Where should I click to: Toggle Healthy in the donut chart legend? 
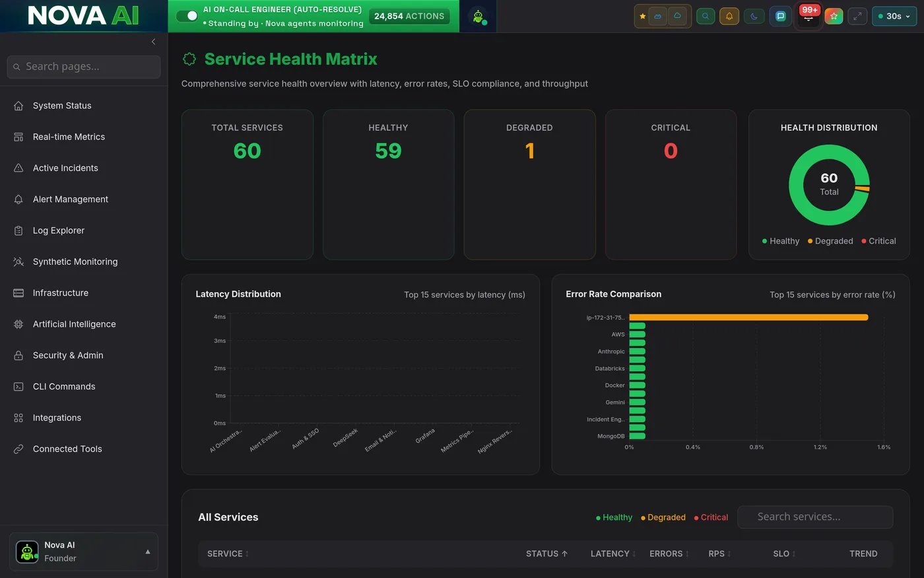781,241
